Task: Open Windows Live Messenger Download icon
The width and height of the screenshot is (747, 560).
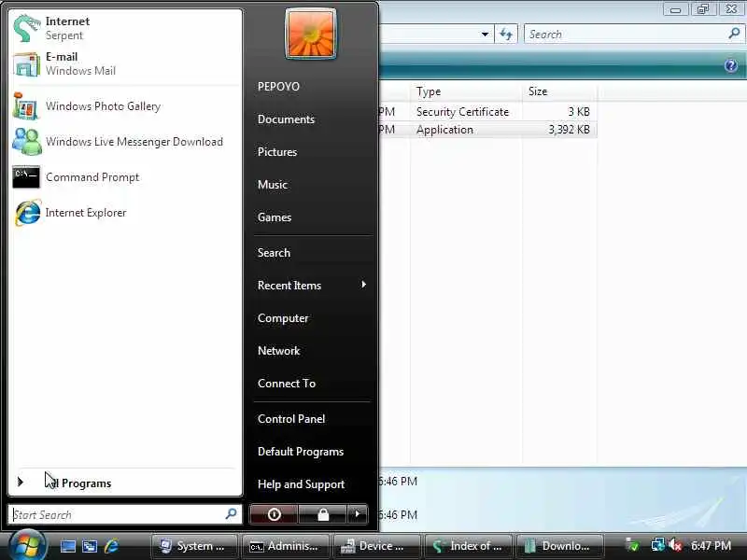Action: (x=26, y=142)
